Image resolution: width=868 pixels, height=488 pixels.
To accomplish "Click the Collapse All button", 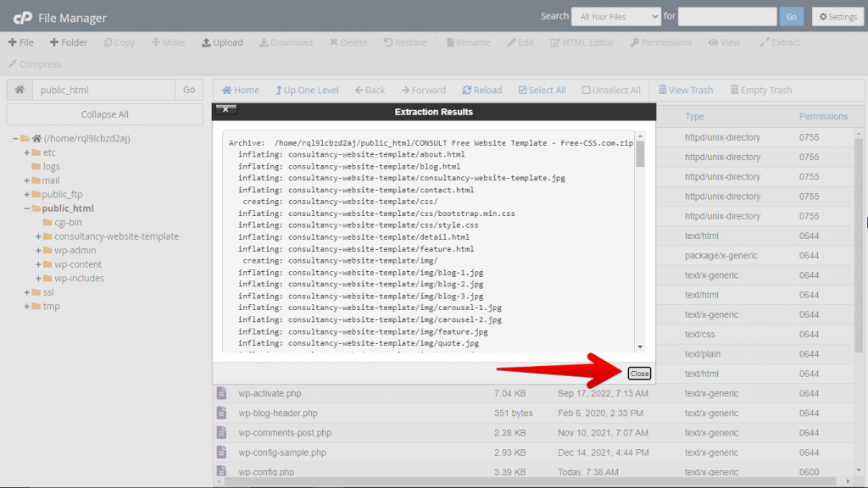I will point(105,114).
